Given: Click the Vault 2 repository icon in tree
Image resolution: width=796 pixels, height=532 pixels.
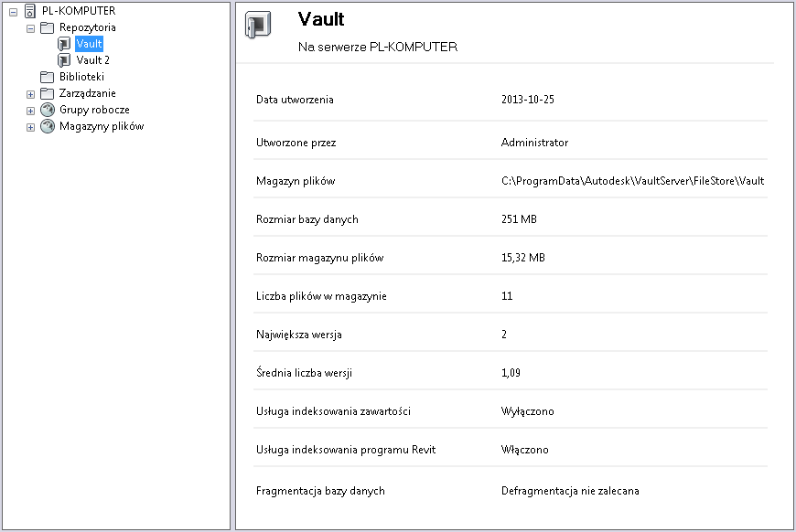Looking at the screenshot, I should point(64,60).
